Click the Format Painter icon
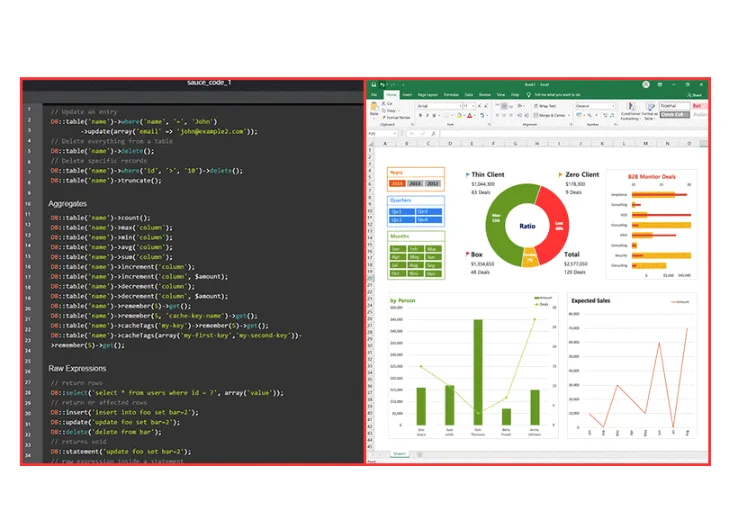Screen dimensions: 752x529 pyautogui.click(x=394, y=117)
